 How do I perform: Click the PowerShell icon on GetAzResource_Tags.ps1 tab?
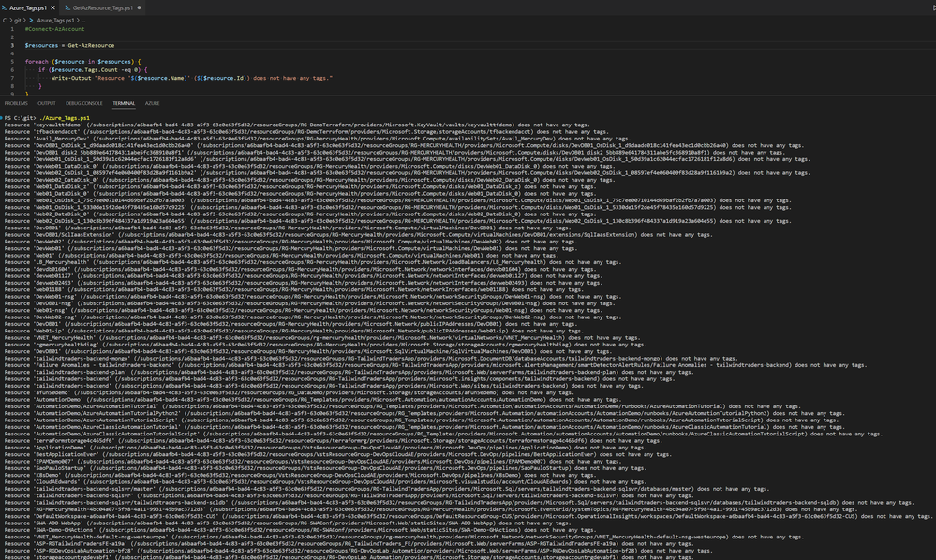tap(67, 7)
